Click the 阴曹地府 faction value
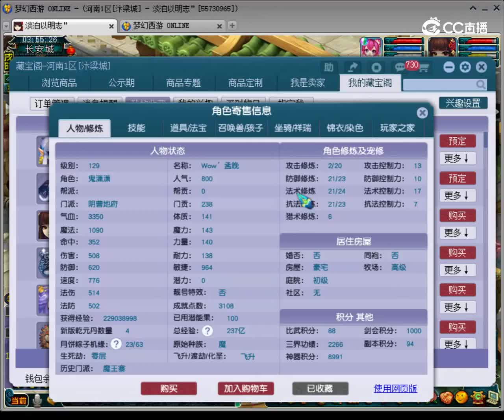Viewport: 504px width, 420px height. point(103,204)
